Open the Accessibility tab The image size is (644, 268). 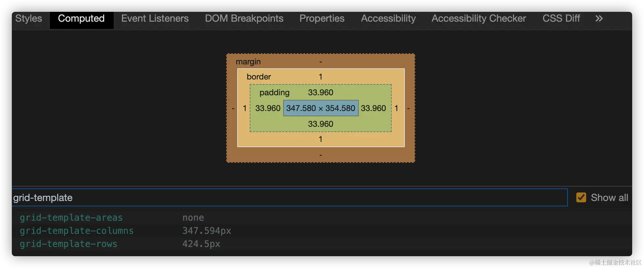[388, 19]
